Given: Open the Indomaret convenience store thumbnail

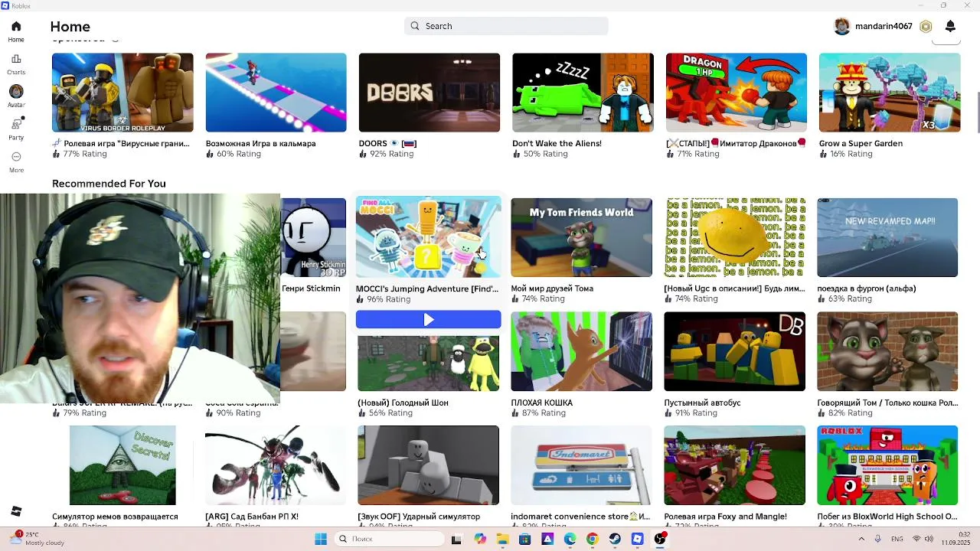Looking at the screenshot, I should 581,465.
